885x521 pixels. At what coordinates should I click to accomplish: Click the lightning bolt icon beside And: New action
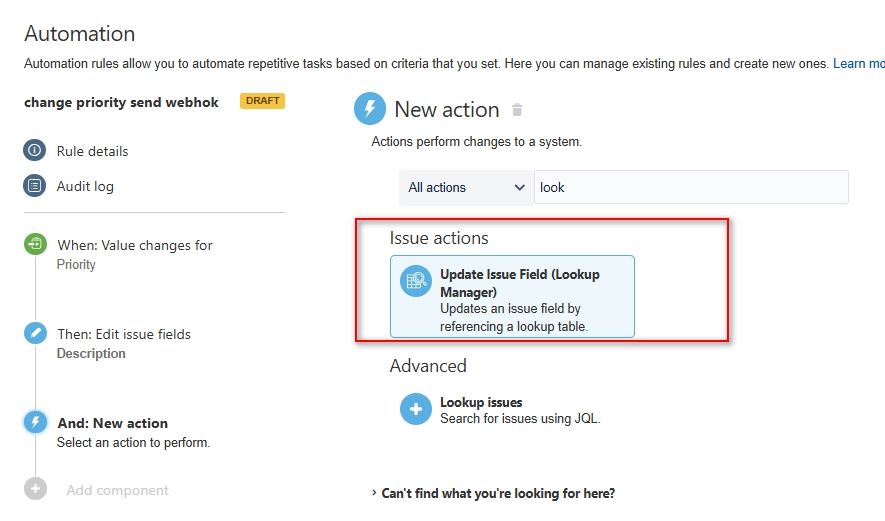[x=35, y=422]
